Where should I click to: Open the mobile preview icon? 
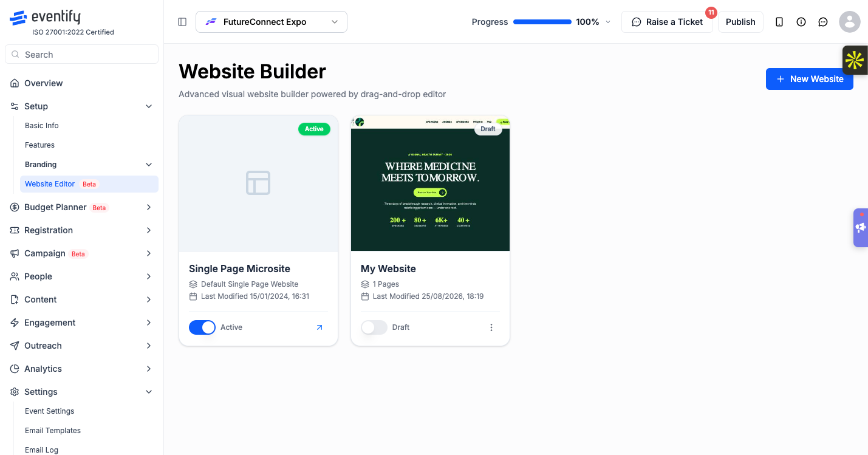779,22
